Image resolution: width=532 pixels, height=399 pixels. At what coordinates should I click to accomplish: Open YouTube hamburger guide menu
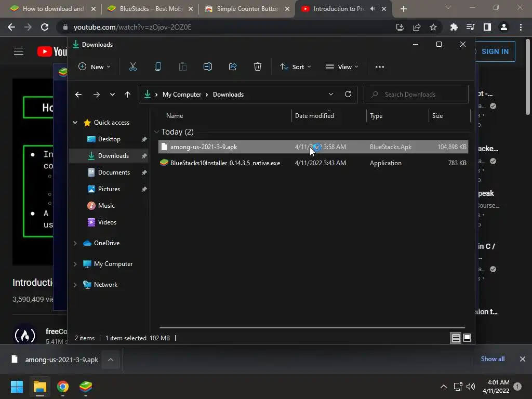[x=19, y=51]
